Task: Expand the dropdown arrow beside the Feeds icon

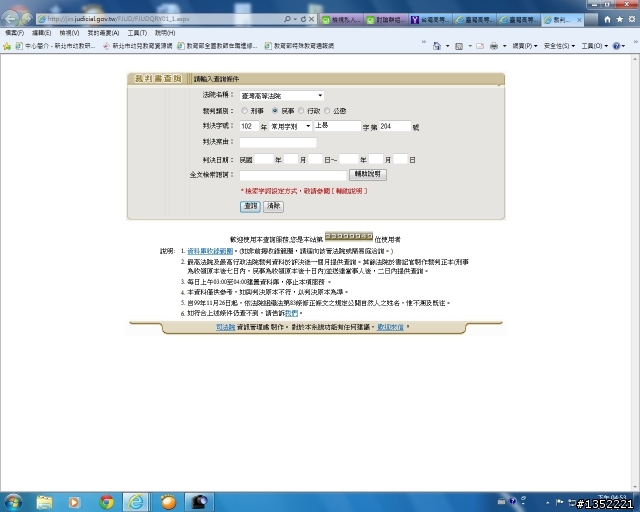Action: point(470,46)
